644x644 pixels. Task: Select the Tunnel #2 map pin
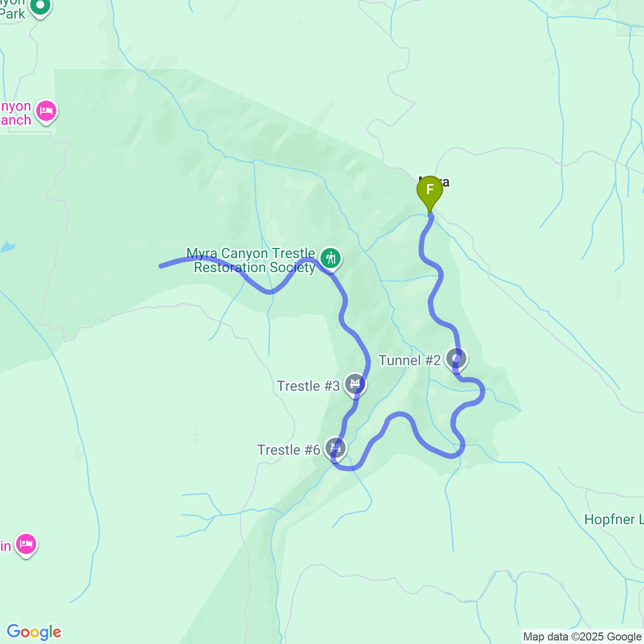(x=456, y=359)
